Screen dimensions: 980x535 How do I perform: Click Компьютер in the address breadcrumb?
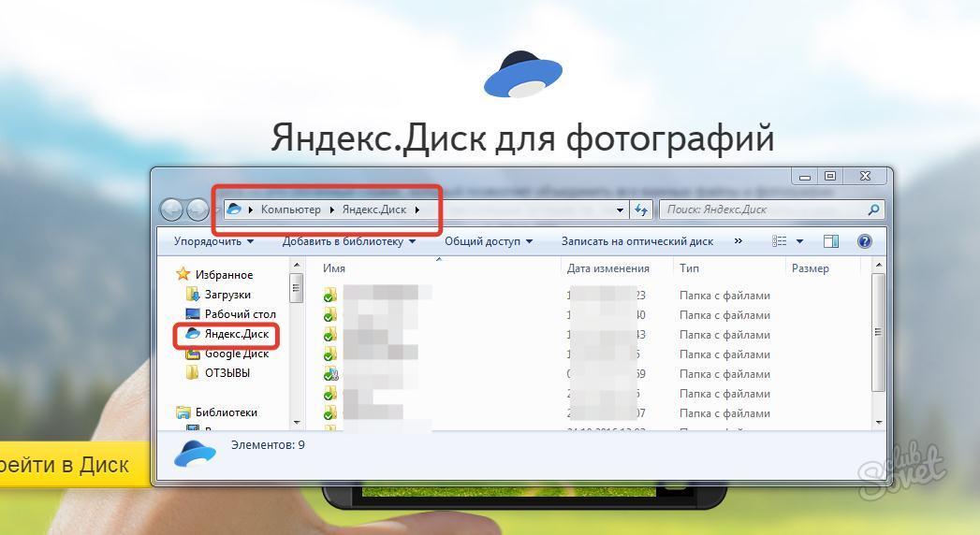tap(290, 210)
